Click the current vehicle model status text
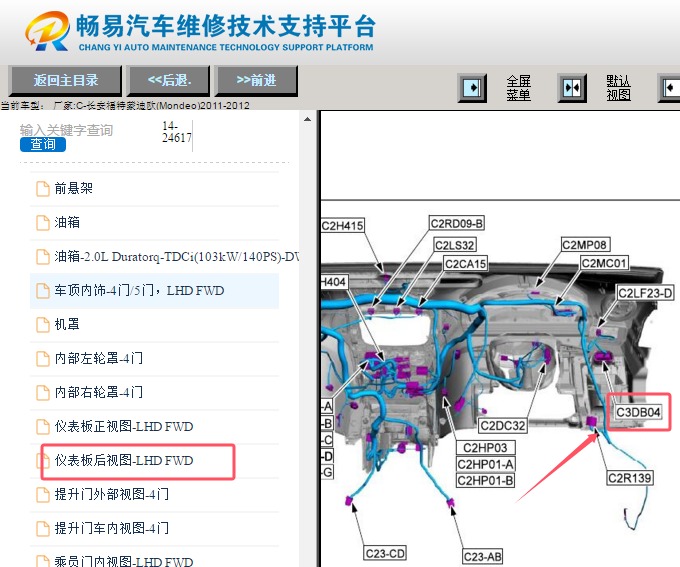The image size is (680, 567). coord(125,105)
